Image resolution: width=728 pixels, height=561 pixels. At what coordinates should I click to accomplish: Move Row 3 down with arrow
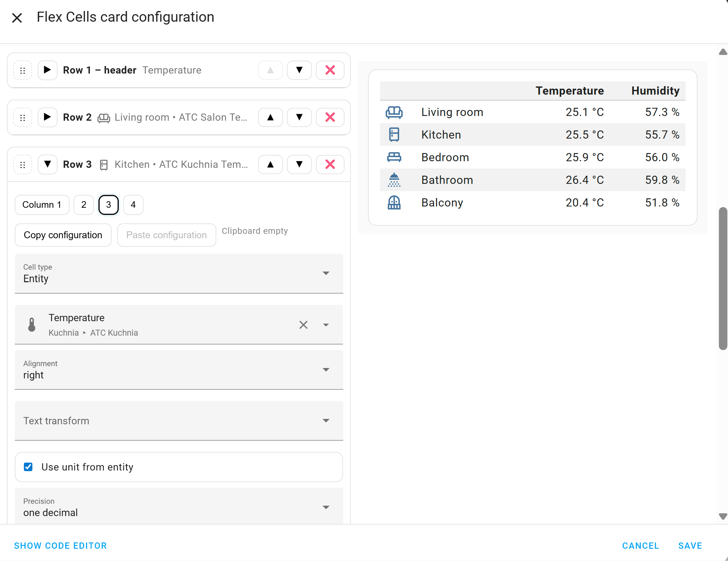coord(299,164)
